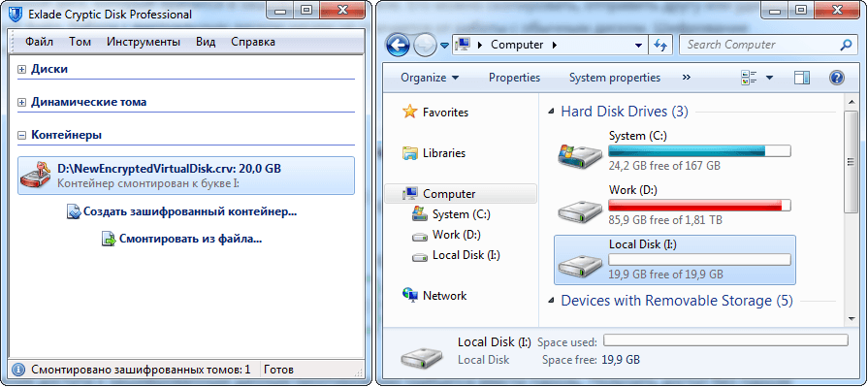Click the drive icon in details pane
The height and width of the screenshot is (388, 868).
423,358
